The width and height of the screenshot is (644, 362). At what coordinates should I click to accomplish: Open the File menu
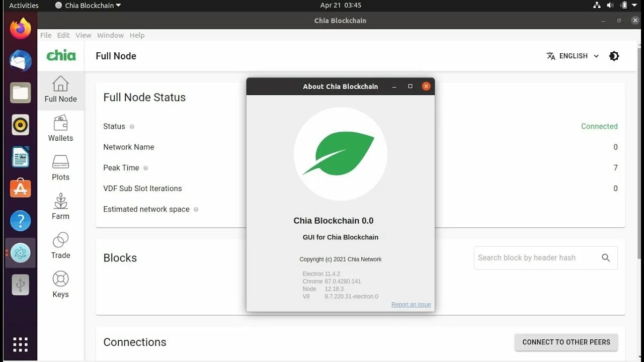pos(46,35)
